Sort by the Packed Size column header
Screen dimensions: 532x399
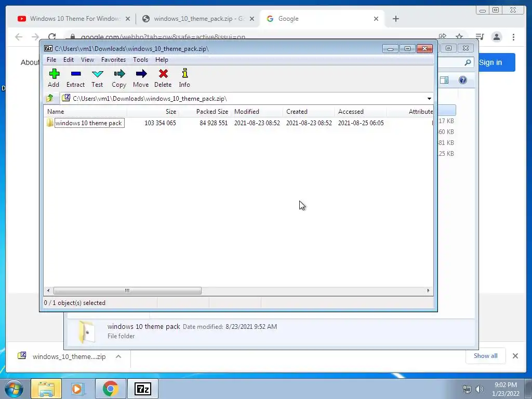(205, 112)
